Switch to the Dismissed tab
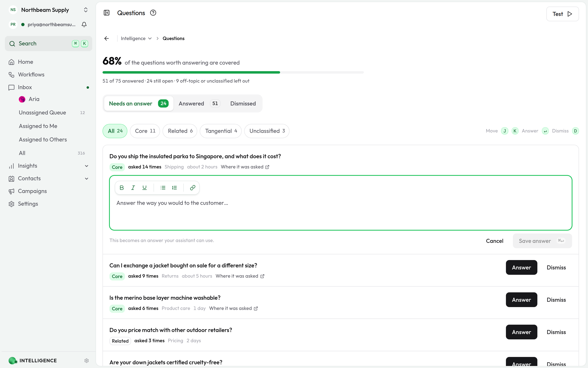Screen dimensions: 588x368 point(243,103)
